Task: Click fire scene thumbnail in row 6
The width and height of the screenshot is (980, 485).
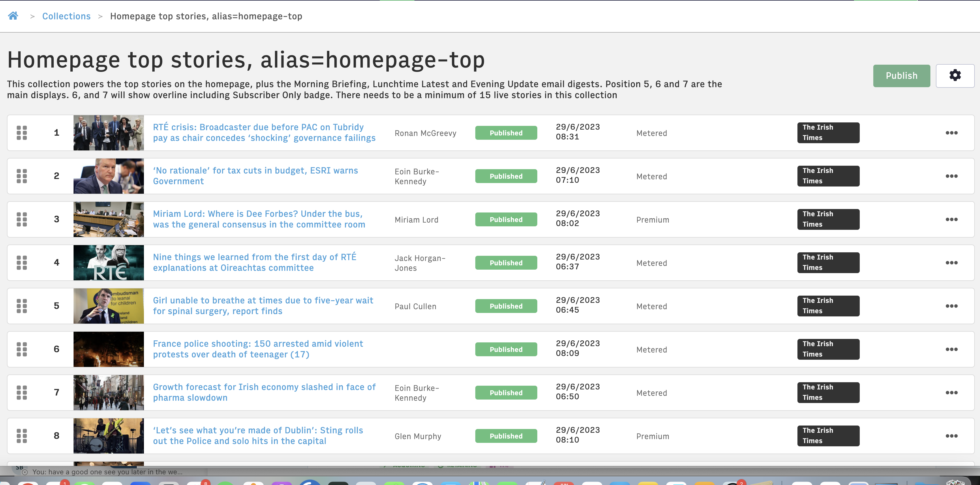Action: (108, 350)
